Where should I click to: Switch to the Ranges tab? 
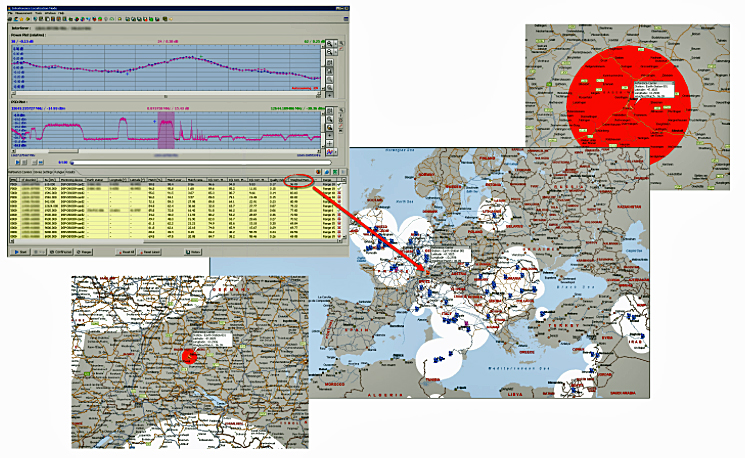pyautogui.click(x=59, y=172)
